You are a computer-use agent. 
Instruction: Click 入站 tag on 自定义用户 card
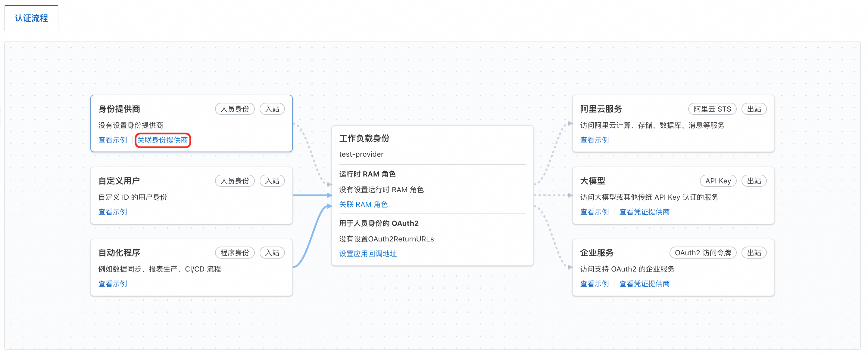tap(272, 181)
